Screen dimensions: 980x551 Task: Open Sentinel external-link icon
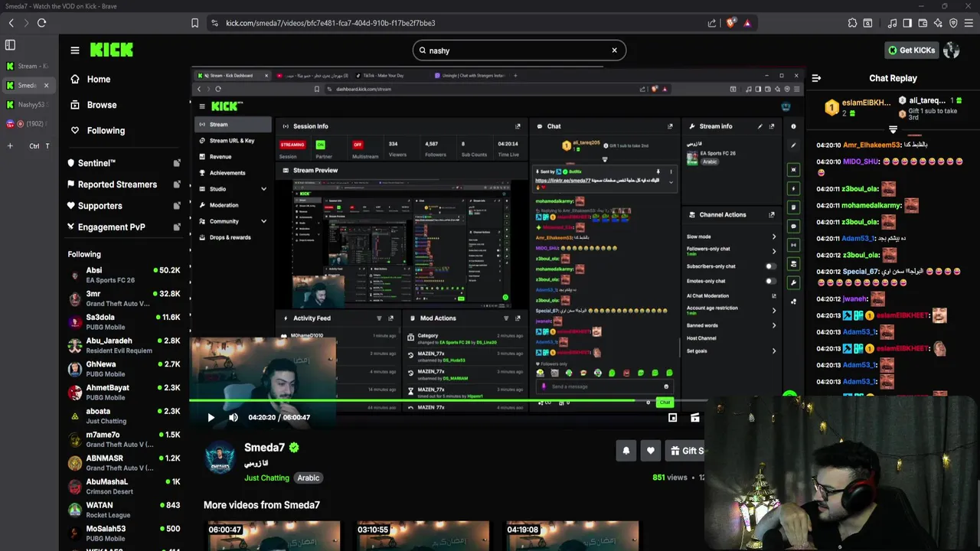177,163
